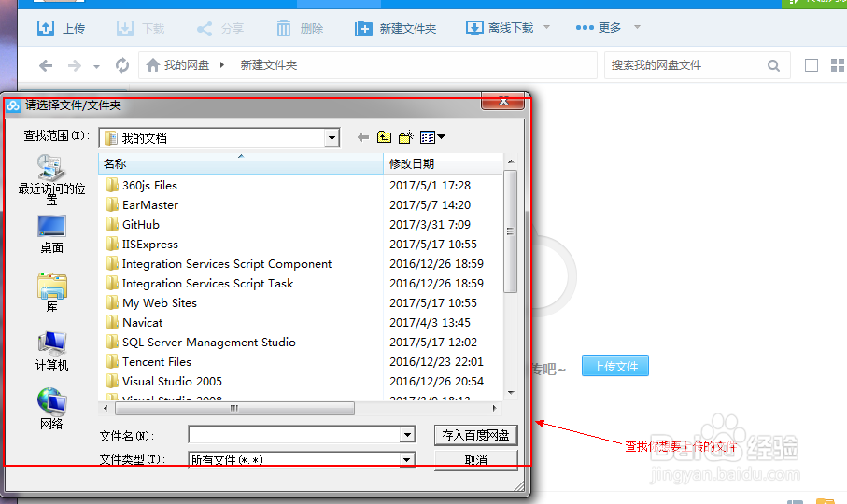Open 网络 (Network) in places bar

pos(51,409)
